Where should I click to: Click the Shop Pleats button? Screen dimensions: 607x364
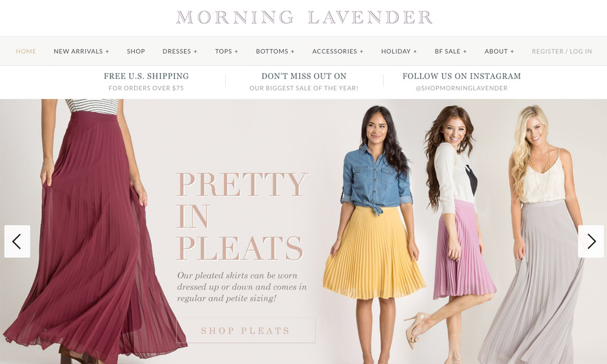pos(246,331)
